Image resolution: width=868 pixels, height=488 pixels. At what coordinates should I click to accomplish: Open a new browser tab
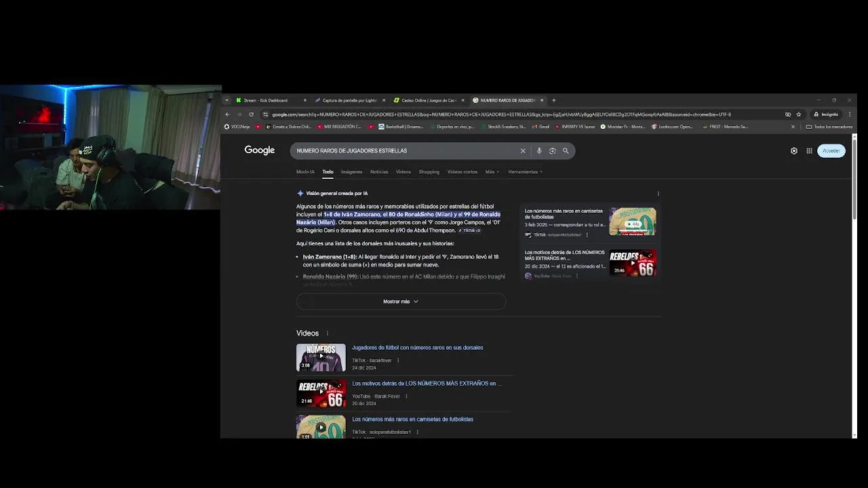[x=553, y=100]
